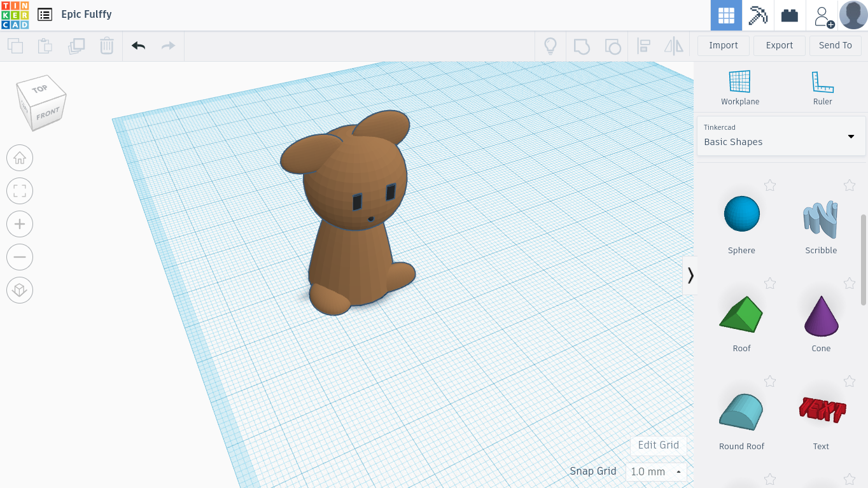
Task: Click the Ungroup icon
Action: (x=613, y=46)
